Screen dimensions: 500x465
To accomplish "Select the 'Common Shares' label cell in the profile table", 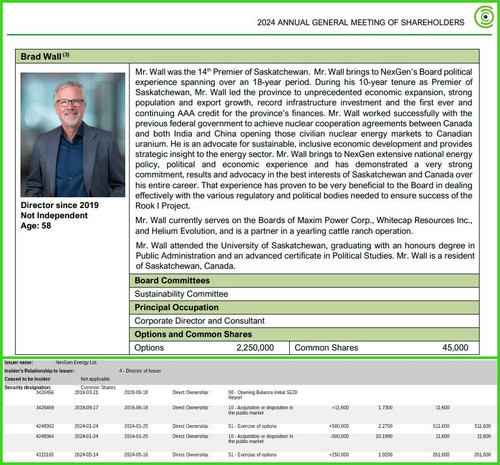I will [326, 348].
